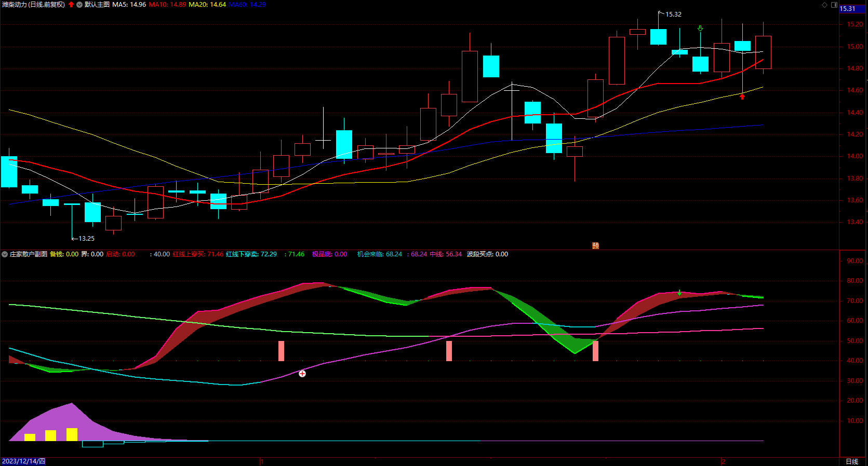The height and width of the screenshot is (466, 868).
Task: Click the 极品底: 0.00 indicator value
Action: [x=330, y=254]
